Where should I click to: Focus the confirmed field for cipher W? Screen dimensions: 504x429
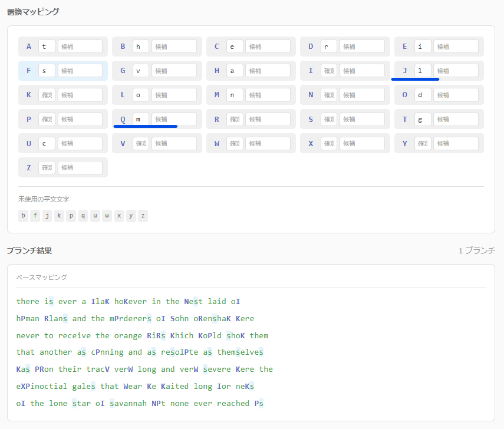235,143
